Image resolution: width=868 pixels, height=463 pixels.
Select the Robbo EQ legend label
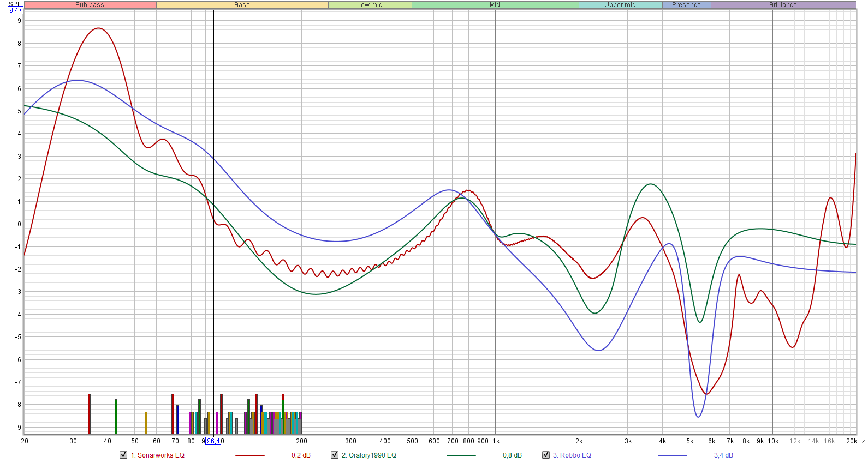[x=572, y=455]
